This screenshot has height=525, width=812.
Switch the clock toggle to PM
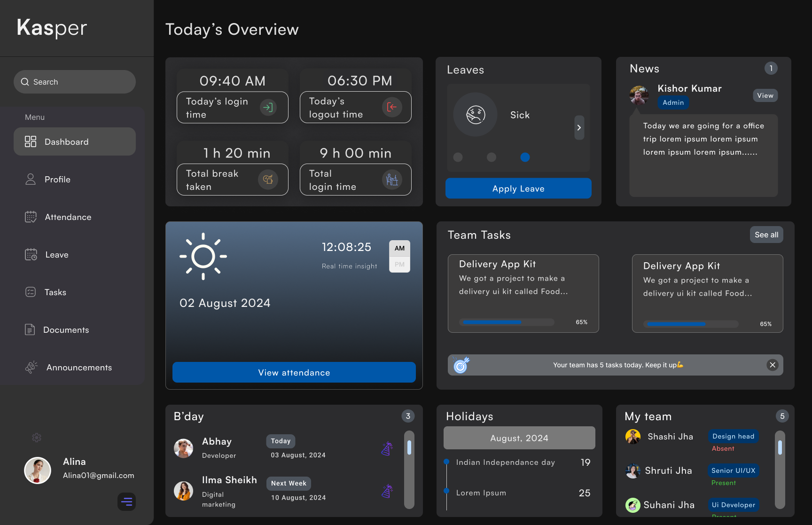399,265
